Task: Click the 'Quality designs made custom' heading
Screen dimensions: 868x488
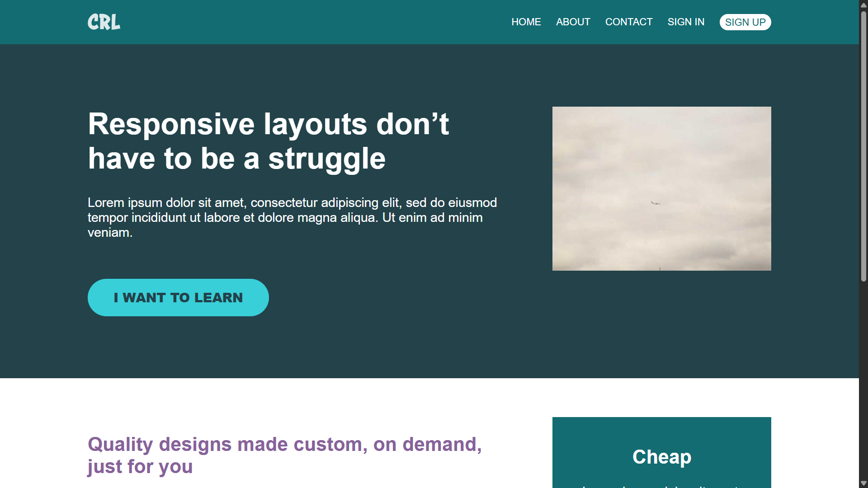Action: [285, 455]
